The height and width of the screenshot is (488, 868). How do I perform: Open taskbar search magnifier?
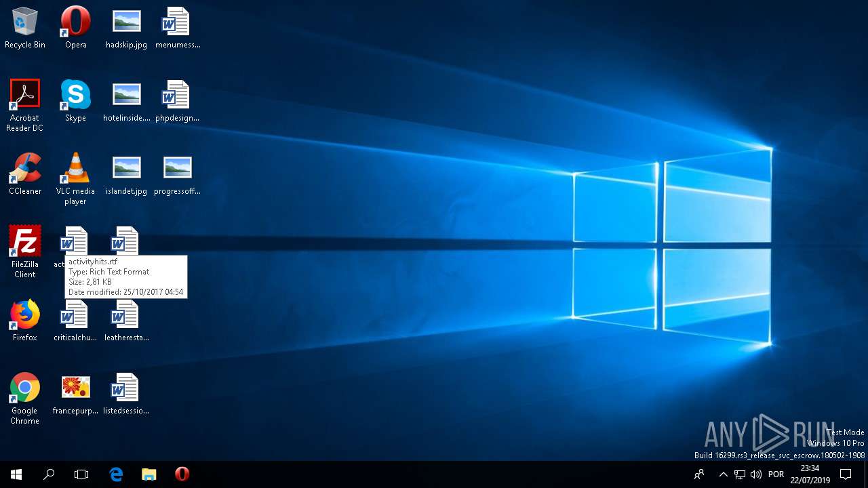click(49, 474)
